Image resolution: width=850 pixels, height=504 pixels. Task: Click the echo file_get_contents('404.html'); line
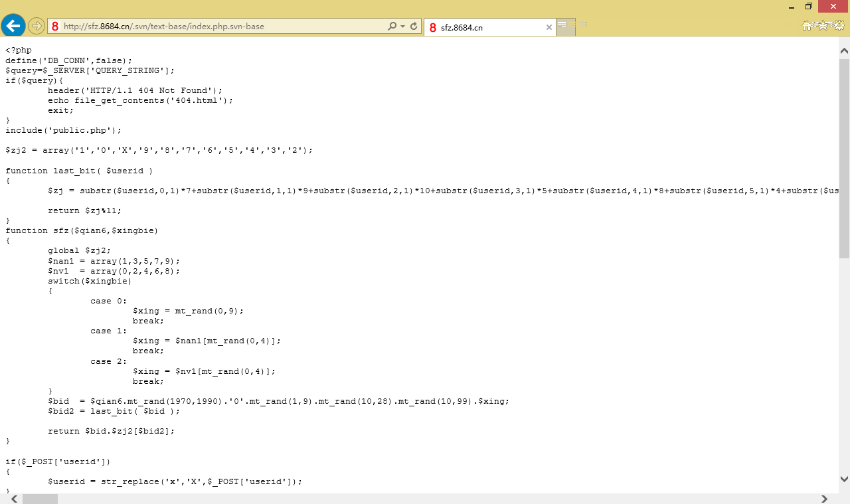point(141,100)
